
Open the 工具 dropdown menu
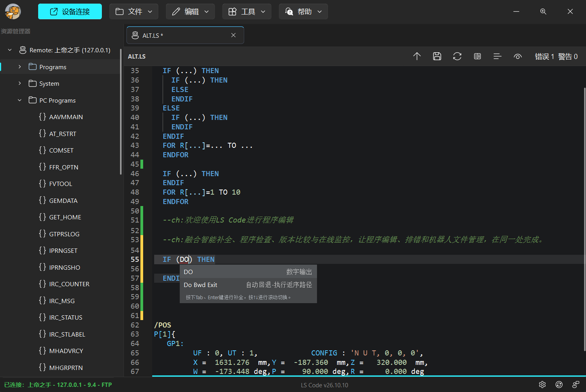pyautogui.click(x=247, y=11)
